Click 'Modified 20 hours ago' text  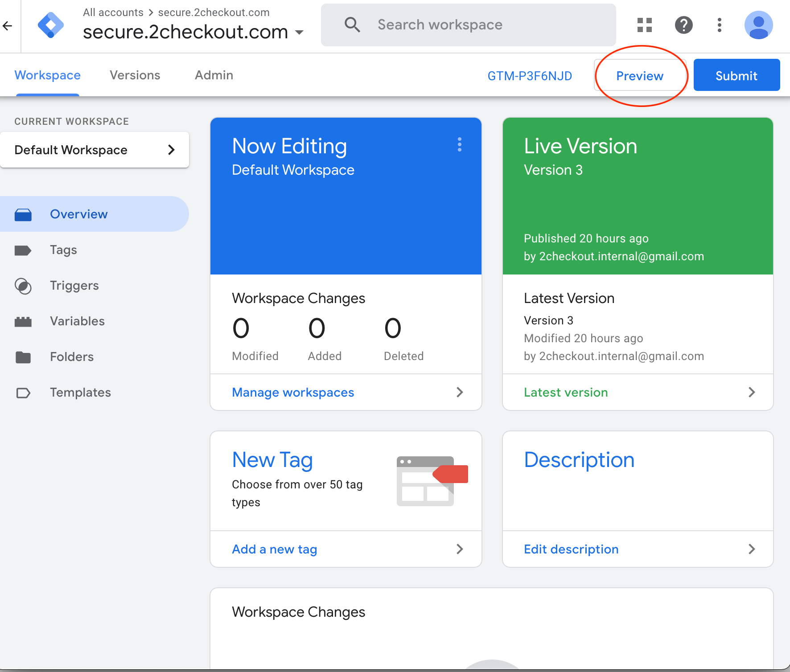pyautogui.click(x=583, y=338)
